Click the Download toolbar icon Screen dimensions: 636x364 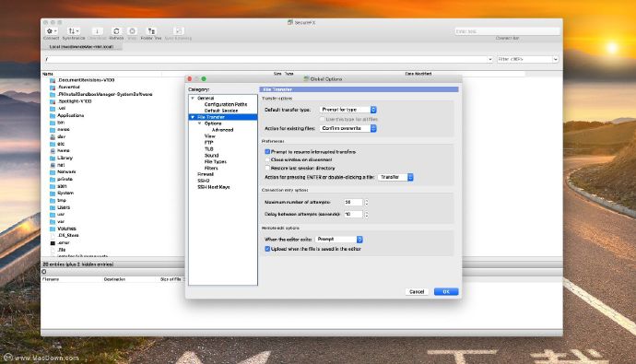click(x=97, y=31)
